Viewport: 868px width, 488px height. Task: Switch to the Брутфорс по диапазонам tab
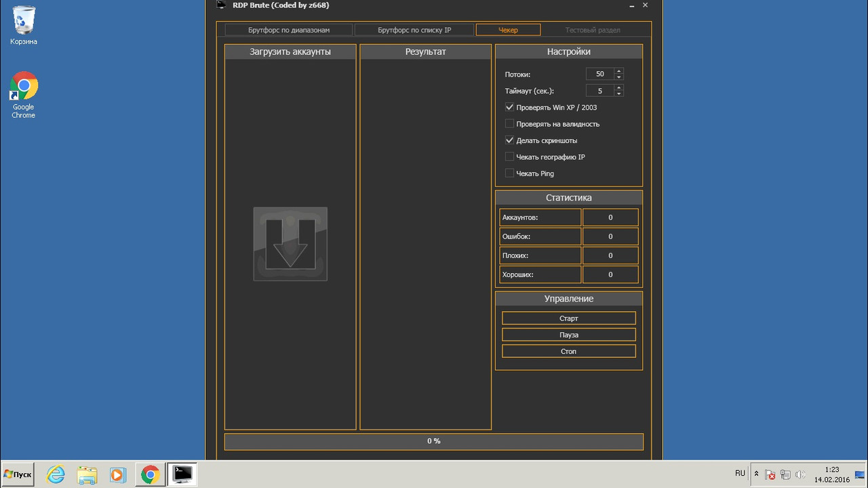[x=288, y=30]
